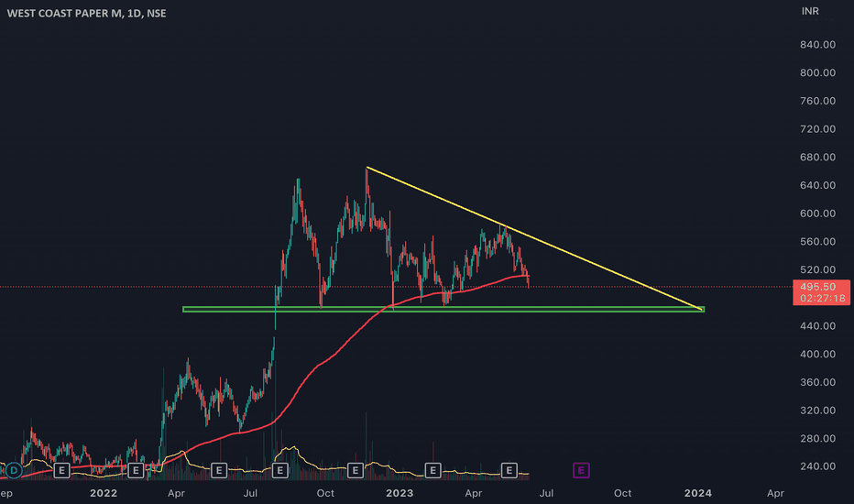Click the 800.00 price scale label
The image size is (854, 504).
[x=817, y=72]
